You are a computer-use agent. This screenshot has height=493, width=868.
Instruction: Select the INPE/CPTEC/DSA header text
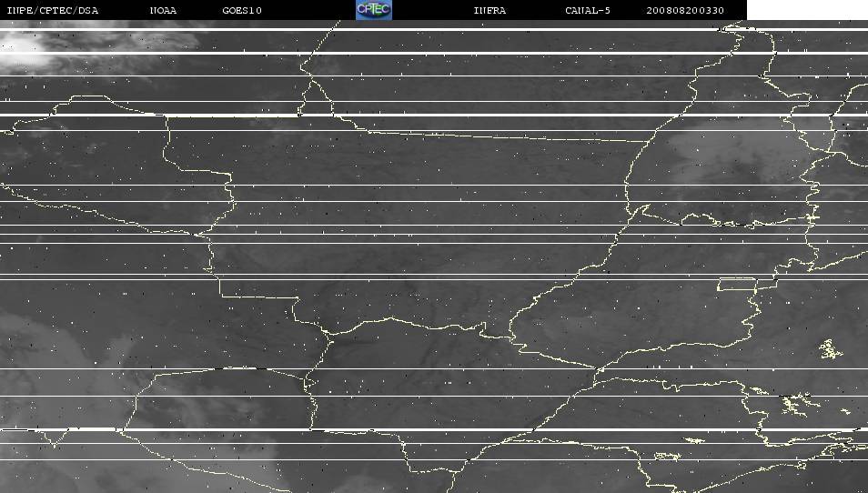click(53, 11)
